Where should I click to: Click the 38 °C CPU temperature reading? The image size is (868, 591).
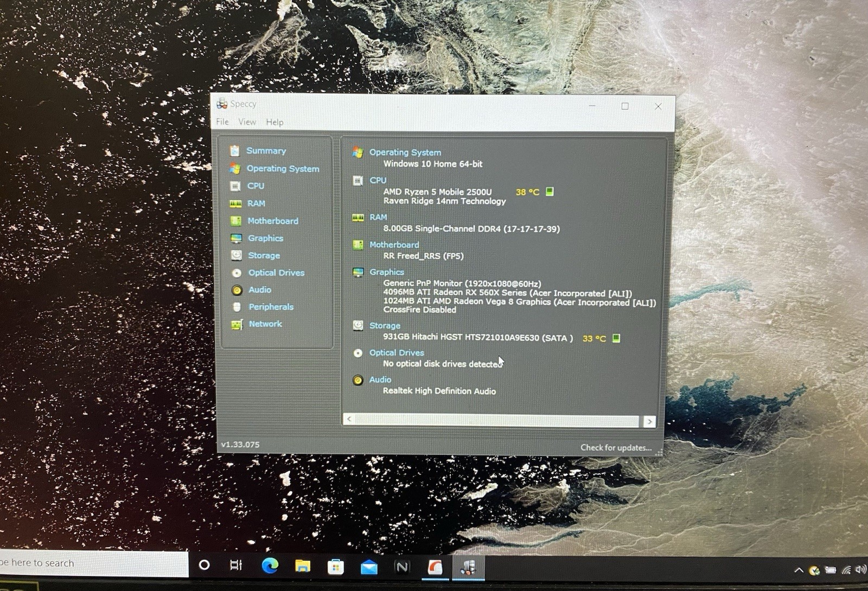[x=527, y=192]
